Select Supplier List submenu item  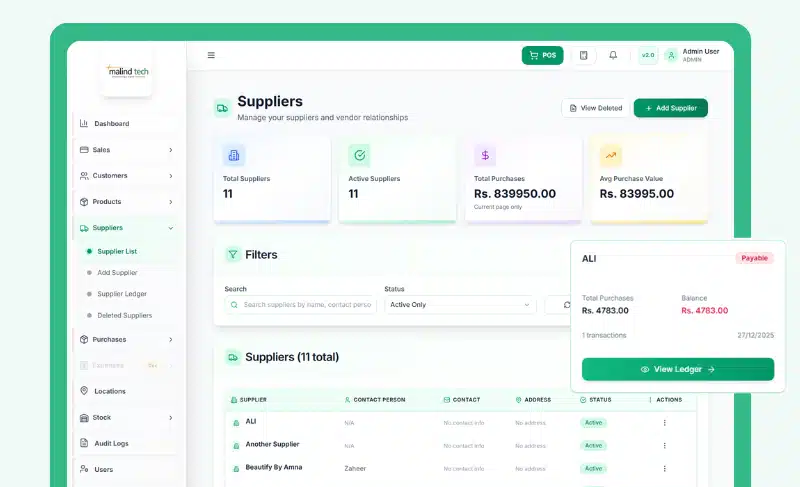pos(117,251)
